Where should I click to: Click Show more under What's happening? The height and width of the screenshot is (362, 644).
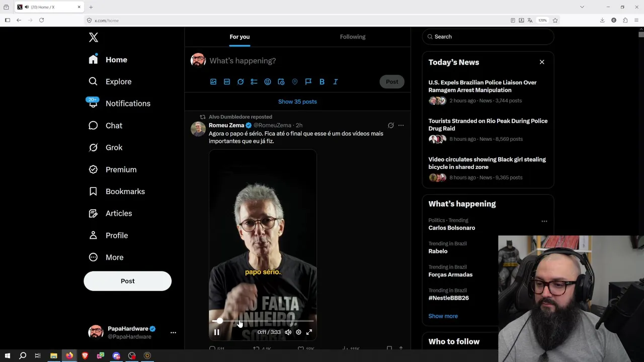[443, 316]
